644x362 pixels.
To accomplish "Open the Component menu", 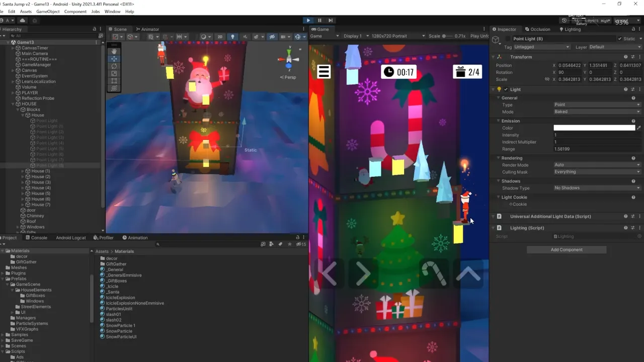I will click(x=75, y=12).
